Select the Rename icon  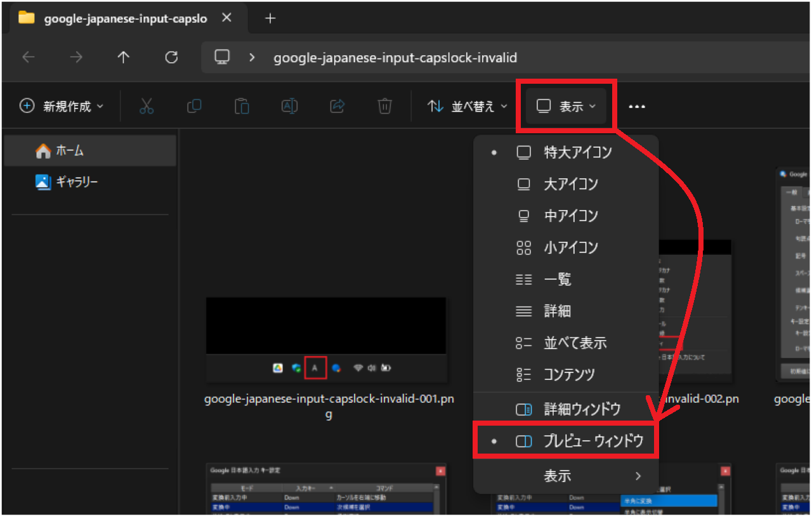coord(289,106)
